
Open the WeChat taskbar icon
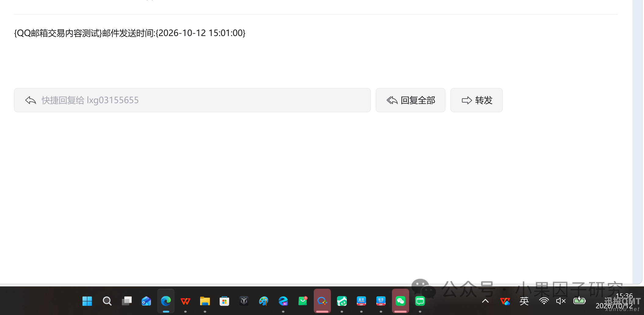click(400, 301)
